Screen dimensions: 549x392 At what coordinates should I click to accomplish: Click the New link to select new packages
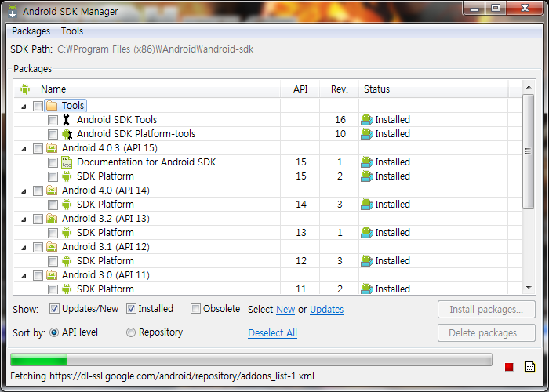285,310
